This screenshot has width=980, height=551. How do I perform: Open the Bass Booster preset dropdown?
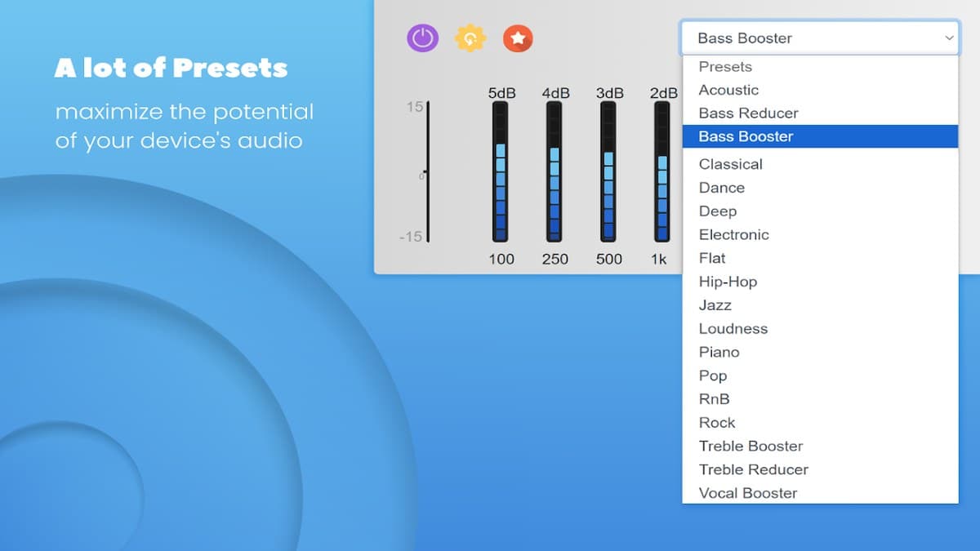820,38
